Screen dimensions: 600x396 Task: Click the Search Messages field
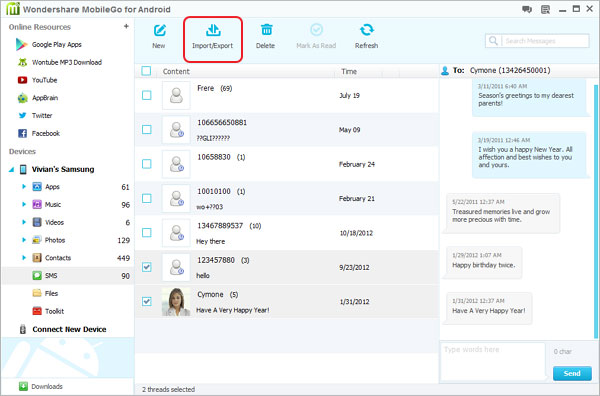[537, 41]
